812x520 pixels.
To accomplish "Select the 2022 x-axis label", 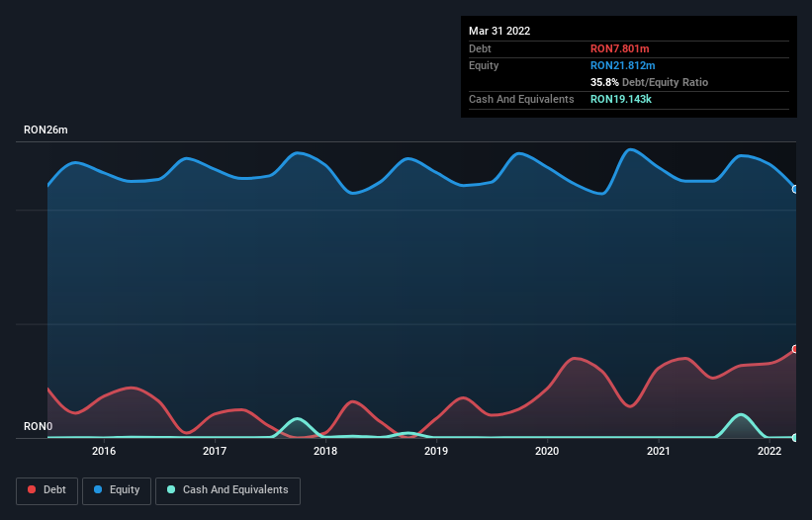I will coord(769,451).
